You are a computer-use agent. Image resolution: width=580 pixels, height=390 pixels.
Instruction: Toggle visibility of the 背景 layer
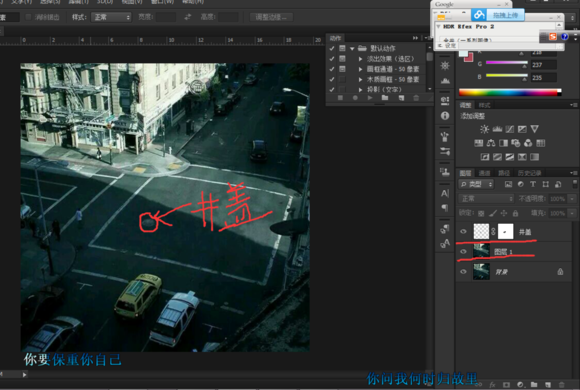click(x=463, y=272)
